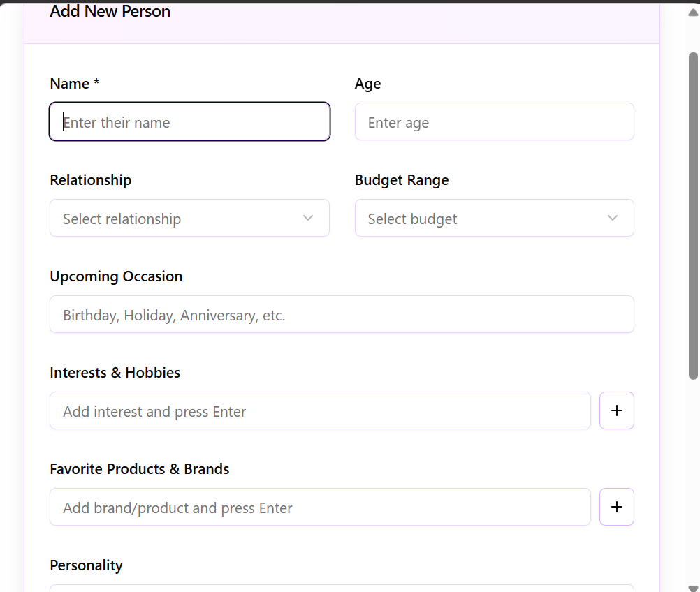Click the Add New Person heading
The height and width of the screenshot is (592, 700).
pyautogui.click(x=110, y=11)
